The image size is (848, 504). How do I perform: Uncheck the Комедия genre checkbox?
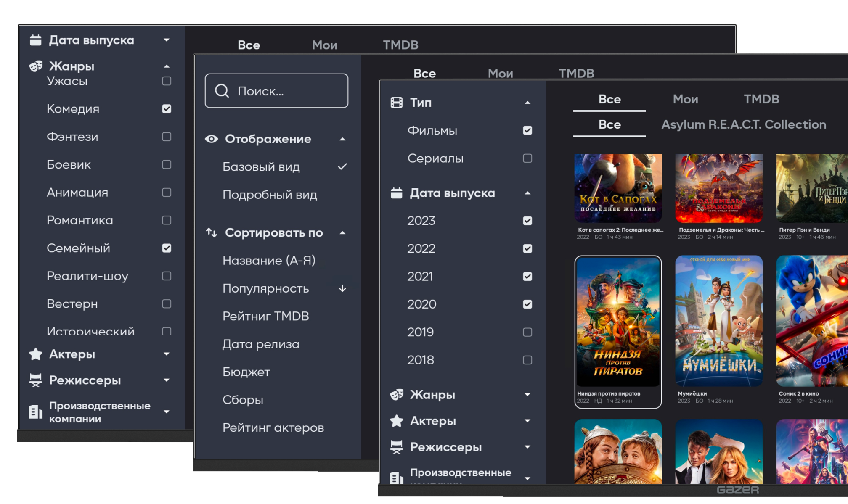[x=167, y=109]
